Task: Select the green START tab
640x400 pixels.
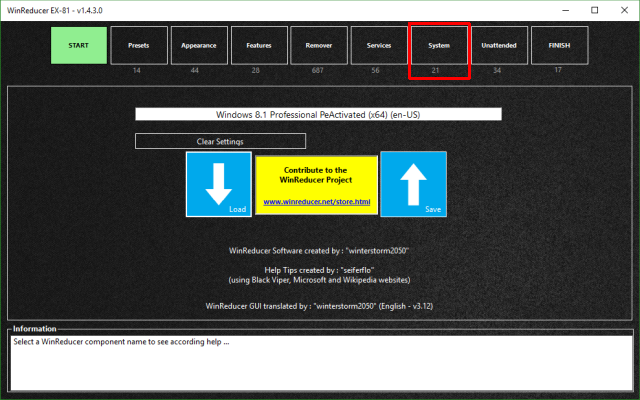Action: pyautogui.click(x=79, y=45)
